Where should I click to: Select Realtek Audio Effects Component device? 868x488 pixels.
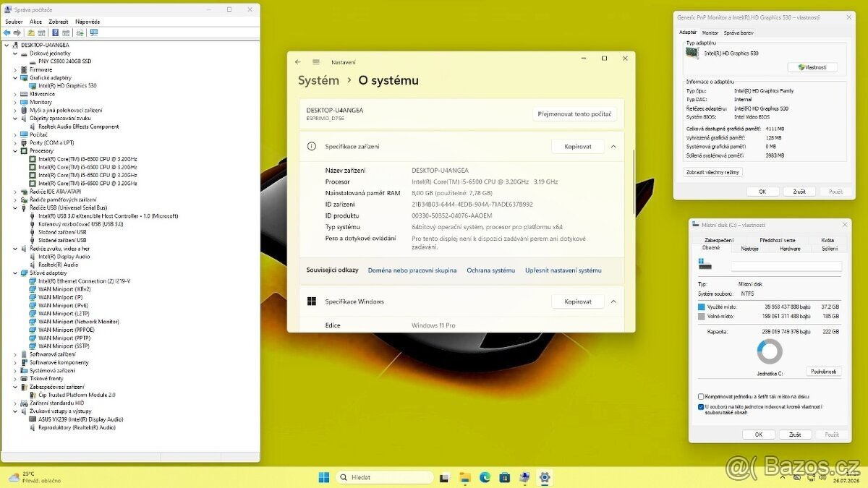(78, 127)
